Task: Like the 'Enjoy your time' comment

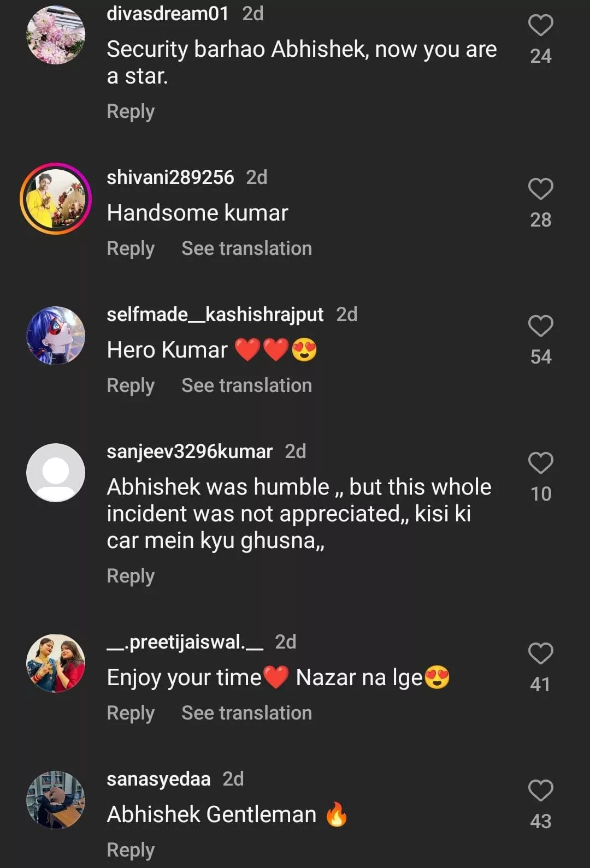Action: [540, 654]
